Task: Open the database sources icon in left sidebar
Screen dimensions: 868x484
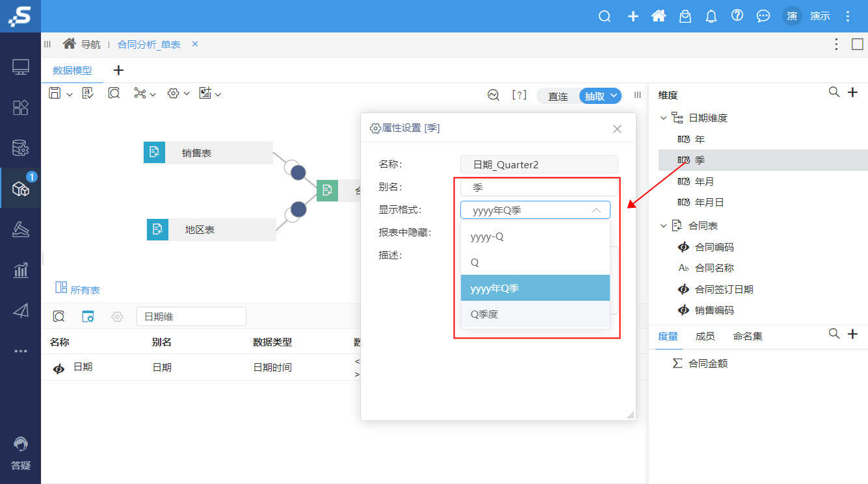Action: (x=21, y=147)
